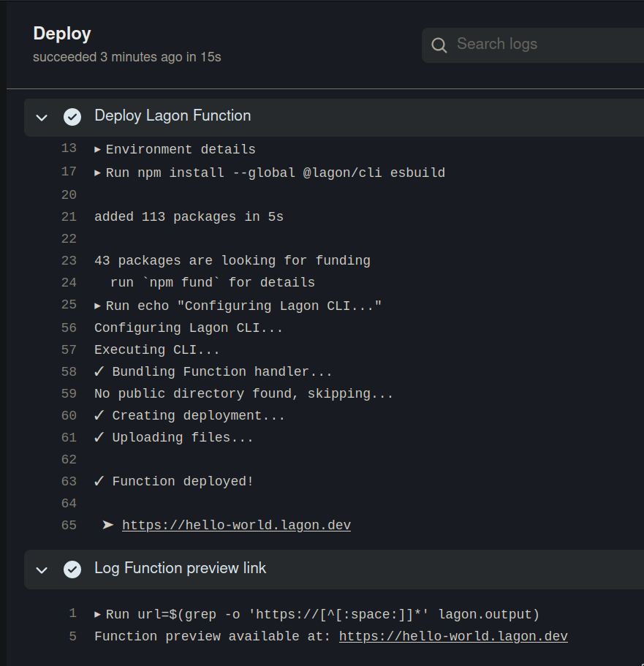
Task: Select text 'No public directory found, skipping...'
Action: 244,394
